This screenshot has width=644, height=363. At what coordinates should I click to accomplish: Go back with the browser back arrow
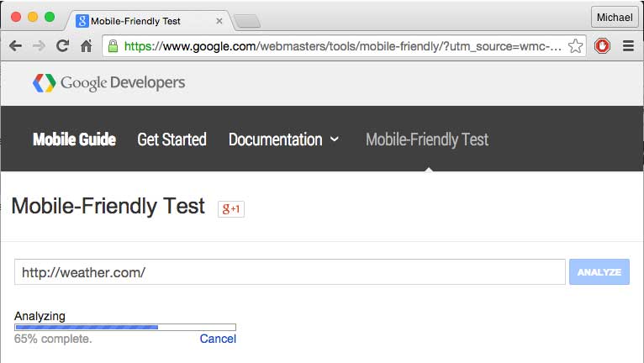point(15,46)
